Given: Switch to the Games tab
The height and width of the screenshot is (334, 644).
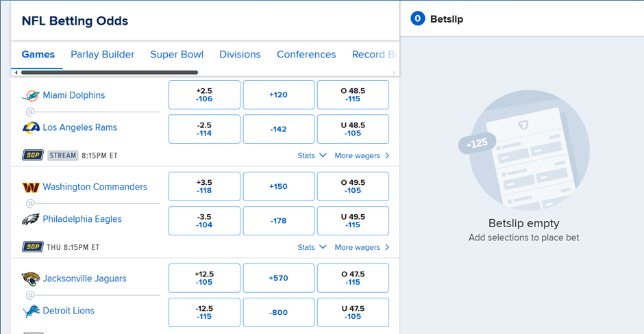Looking at the screenshot, I should (38, 54).
